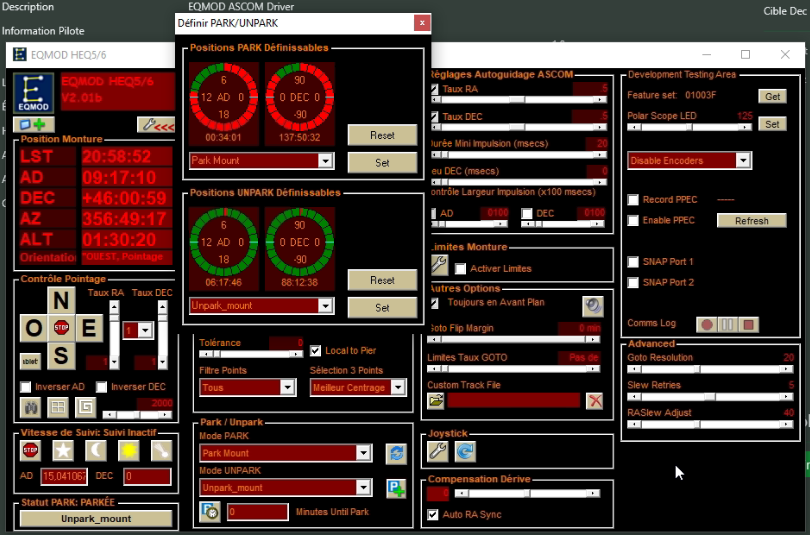Toggle SNAP Port 2 checkbox
The width and height of the screenshot is (810, 535).
[x=633, y=282]
